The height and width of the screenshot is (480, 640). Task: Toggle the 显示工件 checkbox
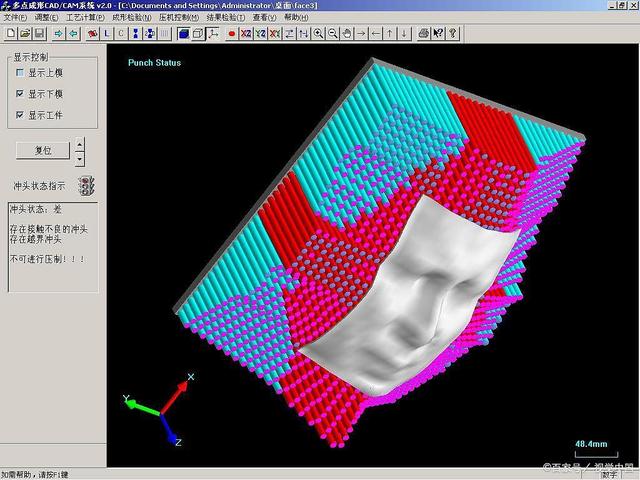pyautogui.click(x=20, y=115)
